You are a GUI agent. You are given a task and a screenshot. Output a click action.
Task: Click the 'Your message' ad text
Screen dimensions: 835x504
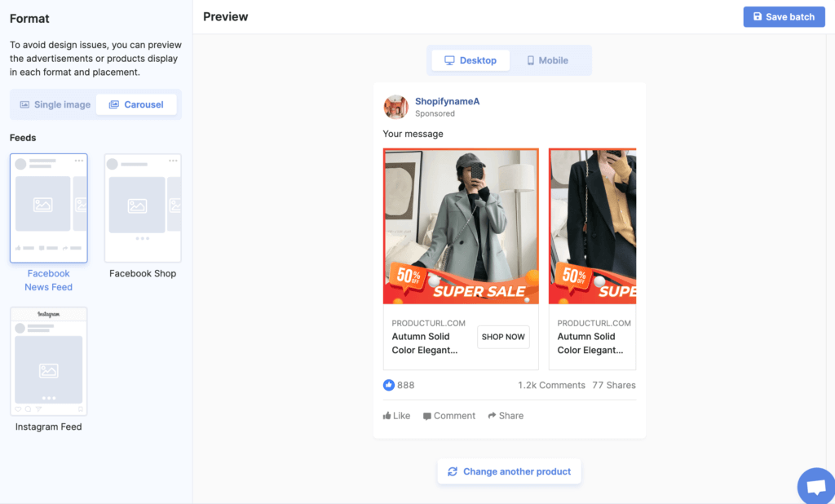pos(413,134)
